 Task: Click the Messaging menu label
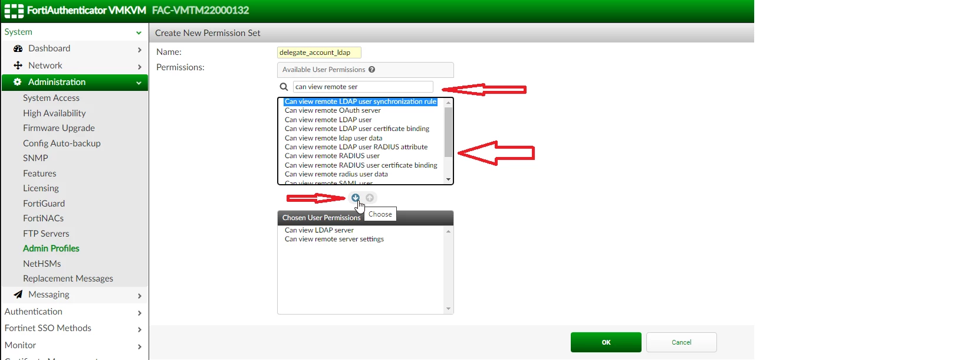[48, 294]
